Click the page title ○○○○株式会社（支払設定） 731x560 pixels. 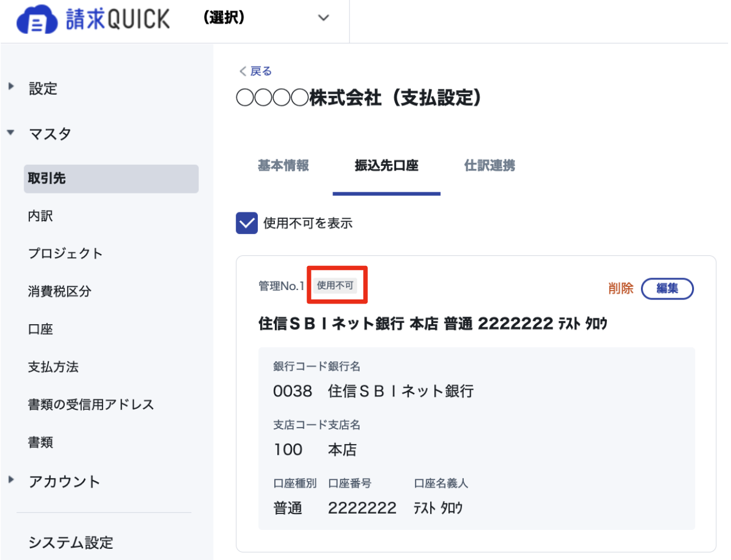coord(360,98)
